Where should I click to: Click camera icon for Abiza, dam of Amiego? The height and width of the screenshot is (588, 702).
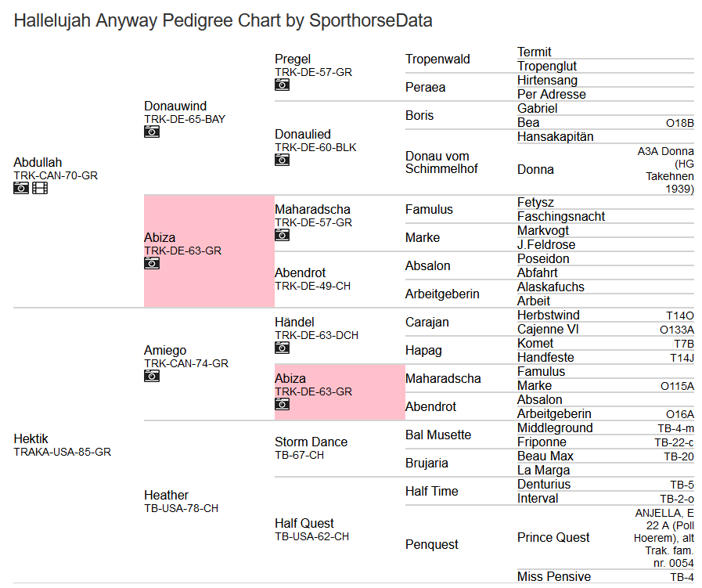click(283, 404)
